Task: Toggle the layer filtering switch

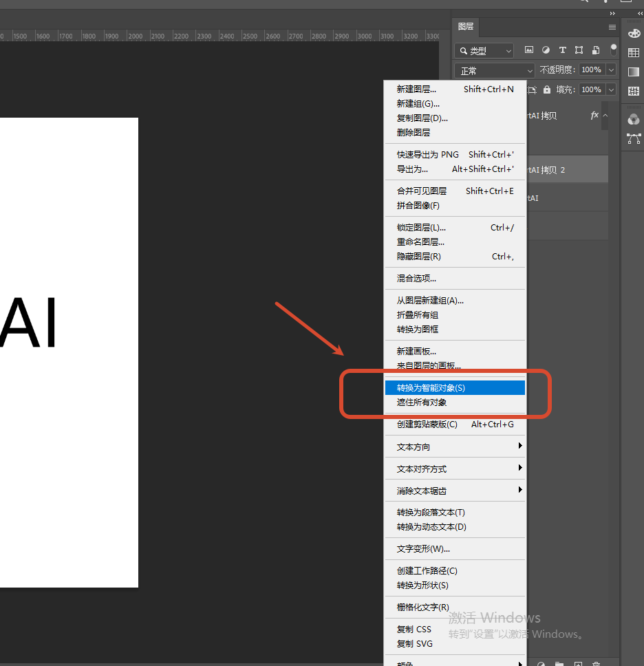Action: pos(614,50)
